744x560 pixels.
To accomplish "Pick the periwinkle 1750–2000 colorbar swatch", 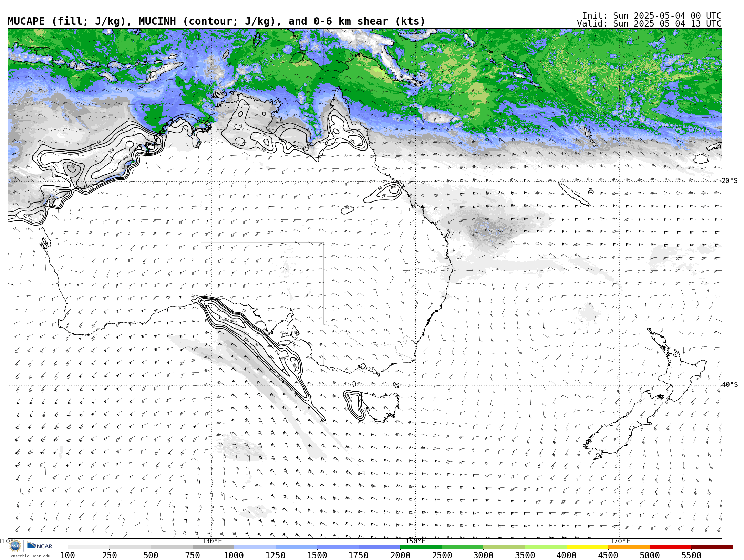I will [379, 547].
